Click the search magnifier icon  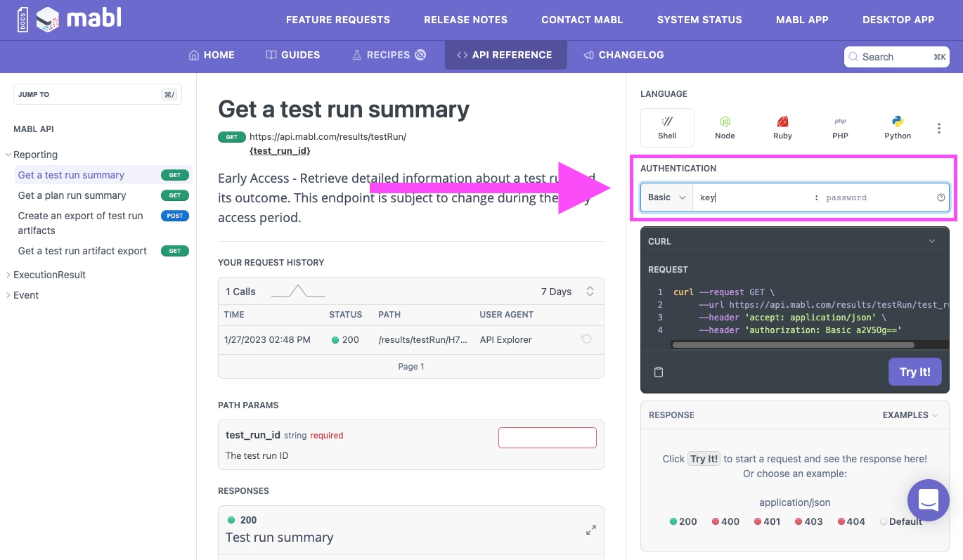point(853,57)
